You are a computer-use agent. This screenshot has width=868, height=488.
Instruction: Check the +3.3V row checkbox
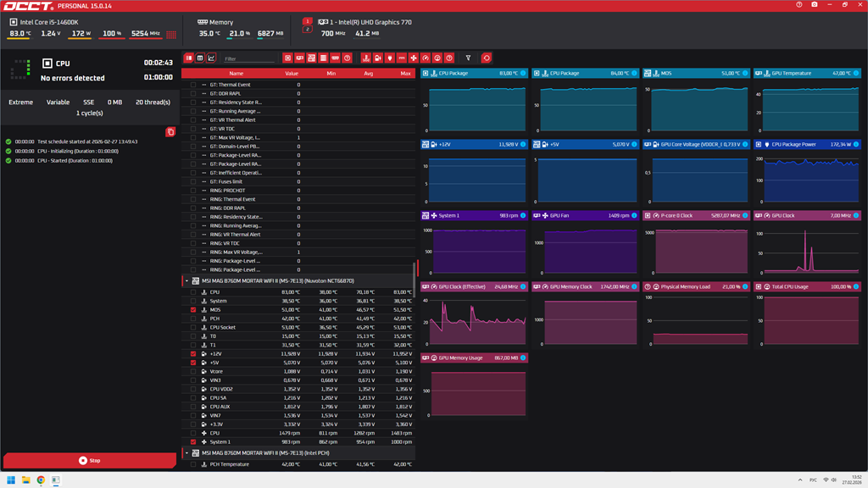tap(193, 424)
